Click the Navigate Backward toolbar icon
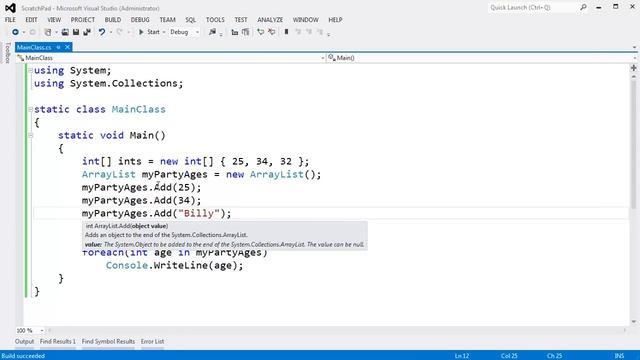This screenshot has width=640, height=360. pos(15,32)
